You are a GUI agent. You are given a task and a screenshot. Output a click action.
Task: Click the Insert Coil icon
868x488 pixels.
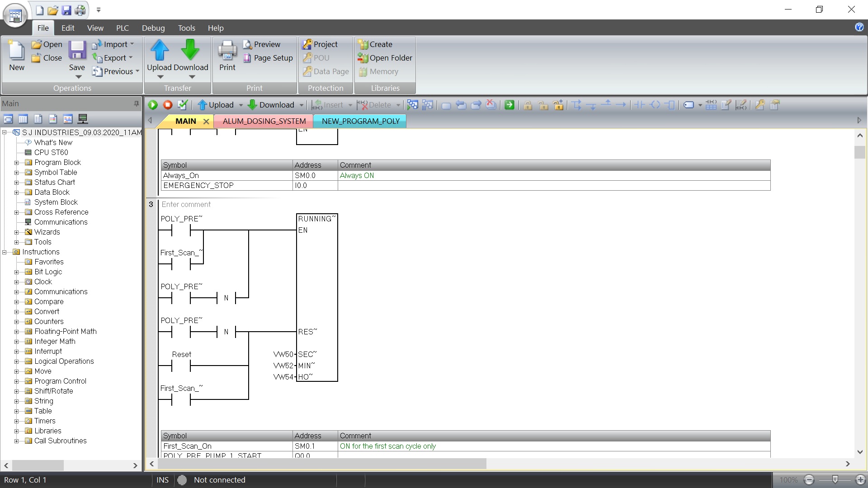pyautogui.click(x=655, y=105)
